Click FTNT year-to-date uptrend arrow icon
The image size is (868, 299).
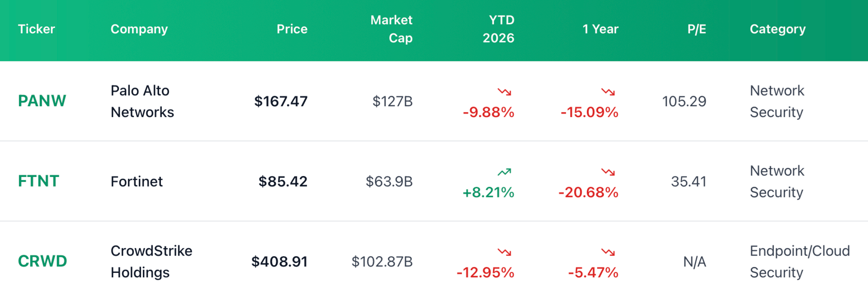coord(504,172)
